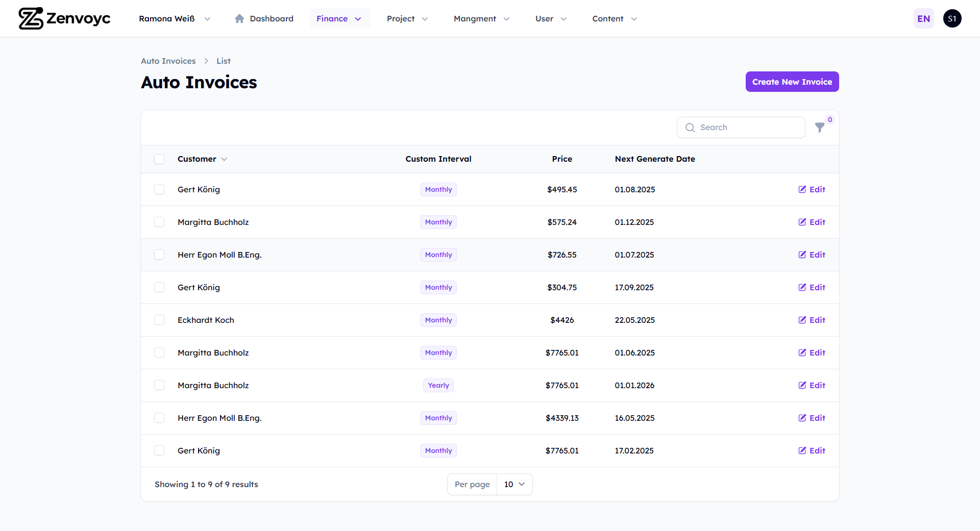Screen dimensions: 980x531
Task: Click edit icon for the Yearly invoice row
Action: click(x=802, y=385)
